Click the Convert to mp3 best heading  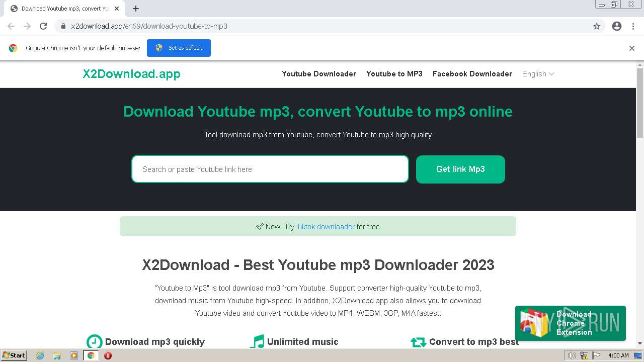(474, 342)
